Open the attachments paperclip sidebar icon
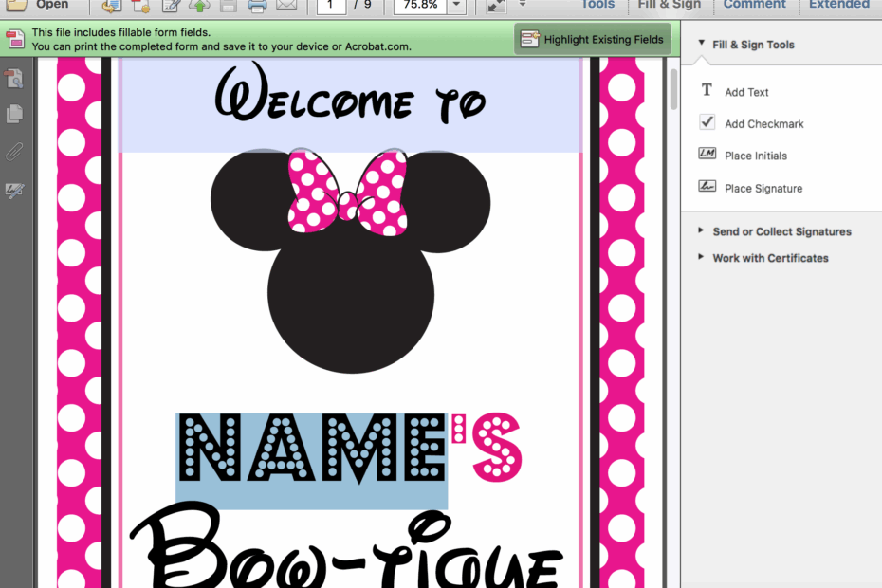 click(x=14, y=152)
